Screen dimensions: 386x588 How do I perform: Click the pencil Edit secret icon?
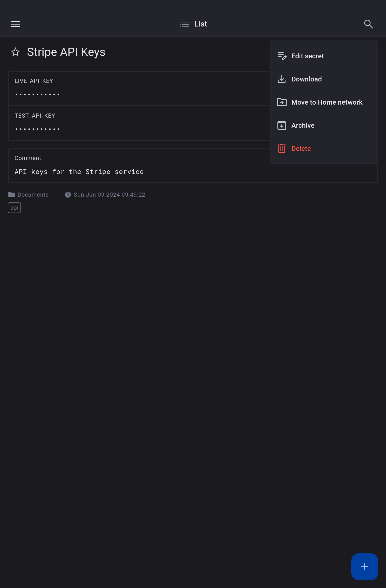click(x=282, y=56)
